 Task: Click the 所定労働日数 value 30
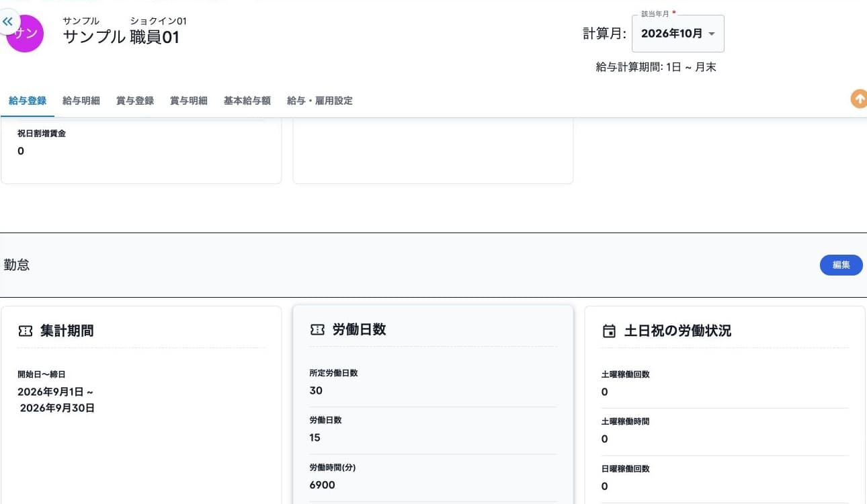click(316, 390)
